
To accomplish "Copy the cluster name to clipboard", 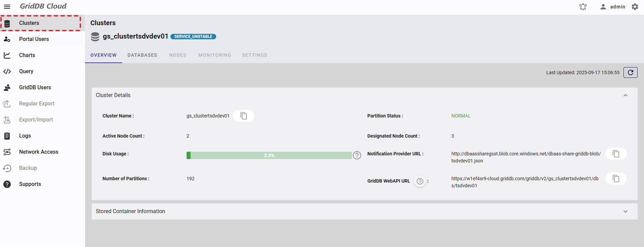I will point(244,116).
